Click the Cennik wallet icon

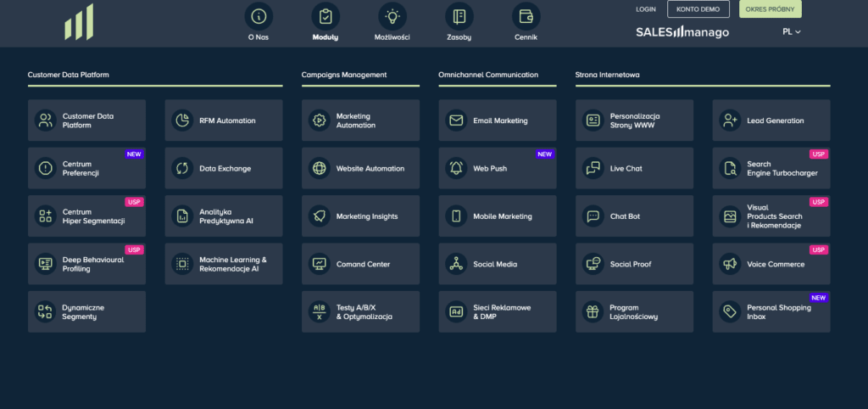[526, 17]
